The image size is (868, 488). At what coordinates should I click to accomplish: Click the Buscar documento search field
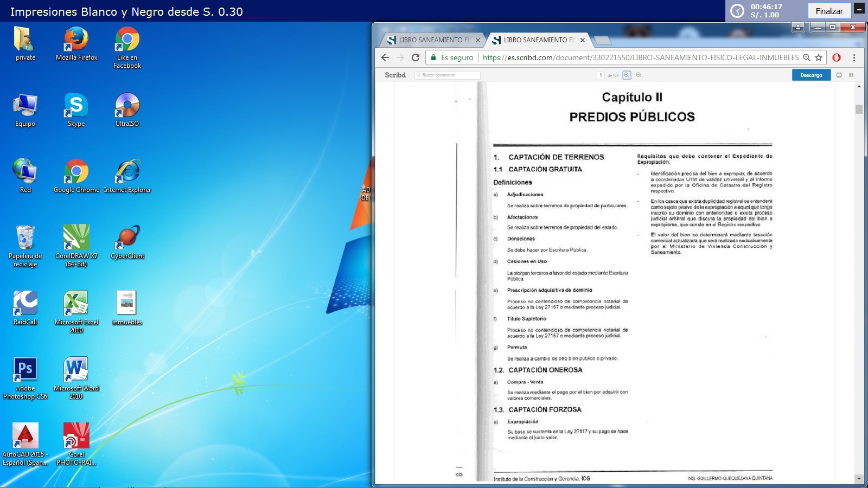(x=448, y=75)
